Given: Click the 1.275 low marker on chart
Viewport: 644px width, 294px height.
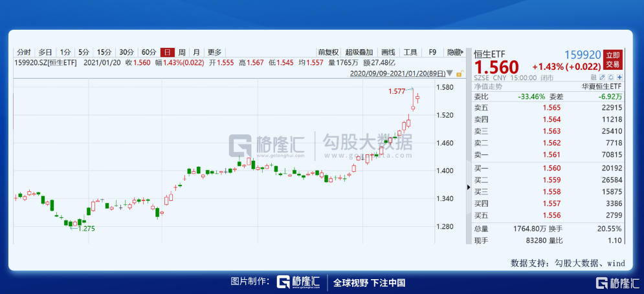Looking at the screenshot, I should click(86, 229).
